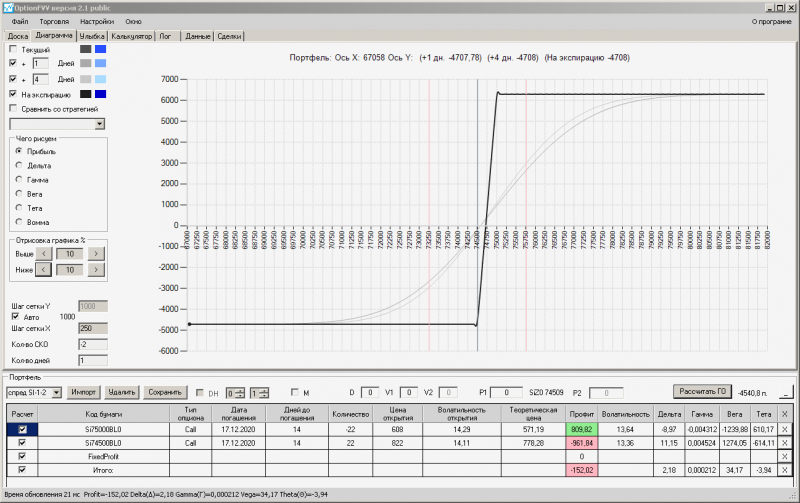This screenshot has width=800, height=503.
Task: Click small button beside -4540,8 п.
Action: pyautogui.click(x=786, y=392)
